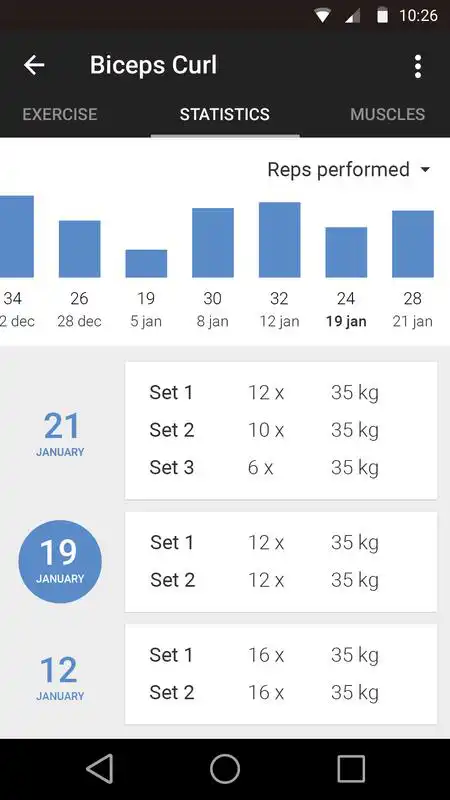Tap the 5 jan bar showing 19 reps
The height and width of the screenshot is (800, 450).
pyautogui.click(x=146, y=263)
